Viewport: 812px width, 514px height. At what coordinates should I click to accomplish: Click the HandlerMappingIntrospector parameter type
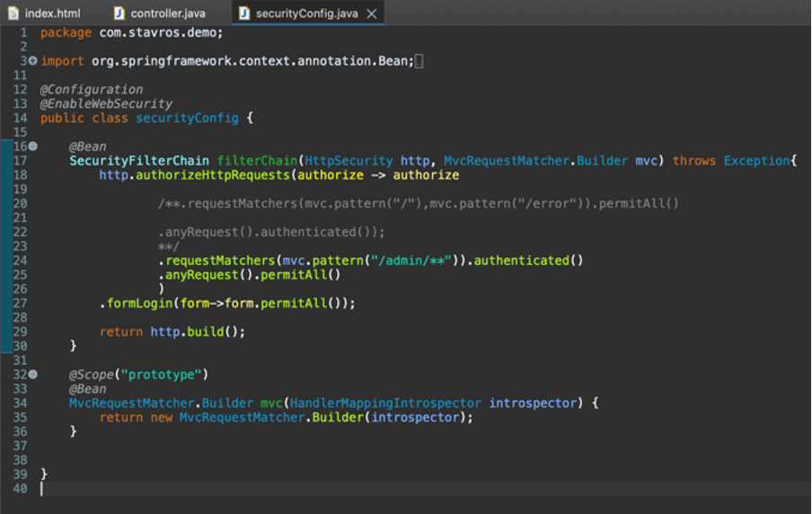click(x=385, y=403)
